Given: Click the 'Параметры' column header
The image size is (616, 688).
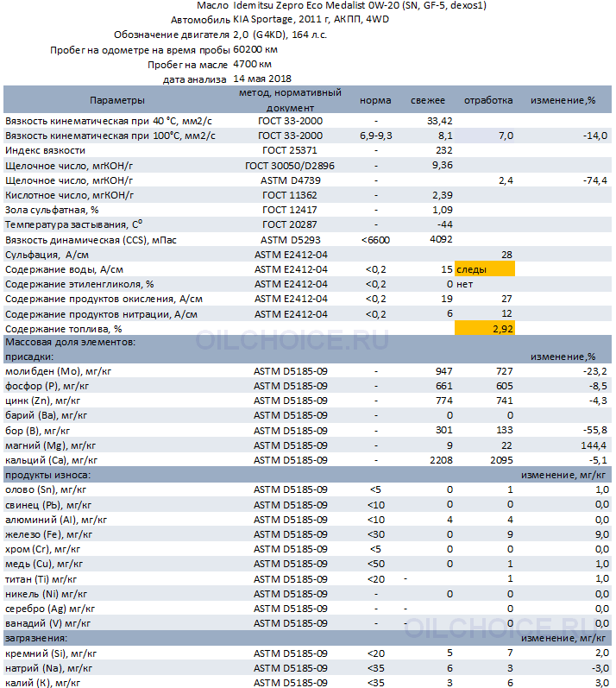Looking at the screenshot, I should pyautogui.click(x=117, y=100).
